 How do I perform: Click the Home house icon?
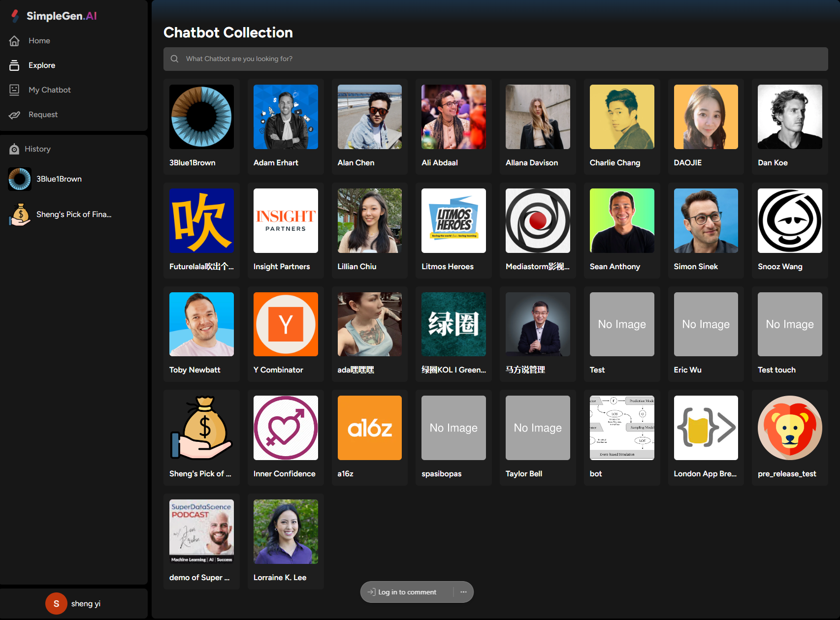point(14,41)
